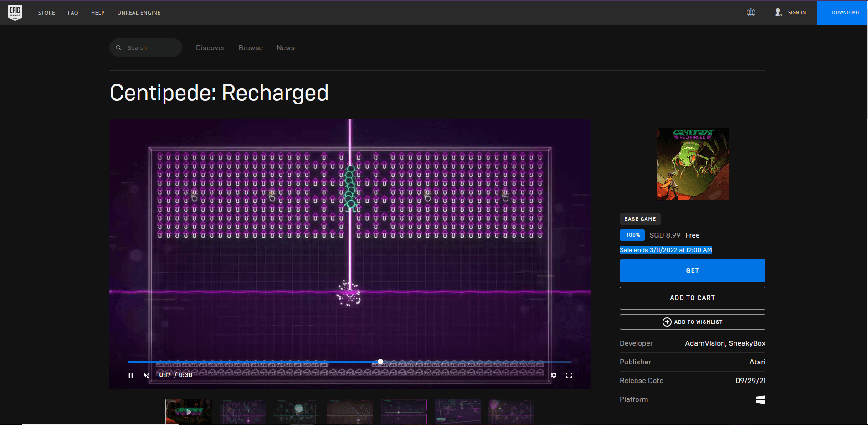The width and height of the screenshot is (868, 425).
Task: Click the -100% discount badge
Action: point(632,235)
